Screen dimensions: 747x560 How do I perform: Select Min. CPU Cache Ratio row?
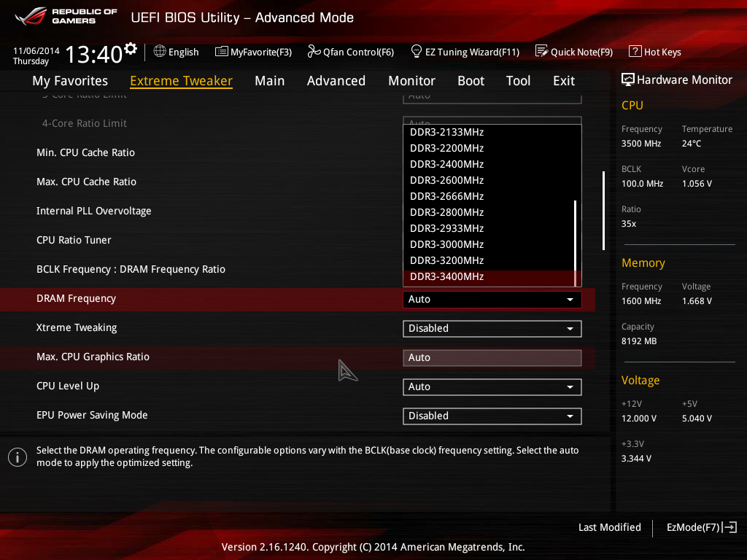[86, 152]
